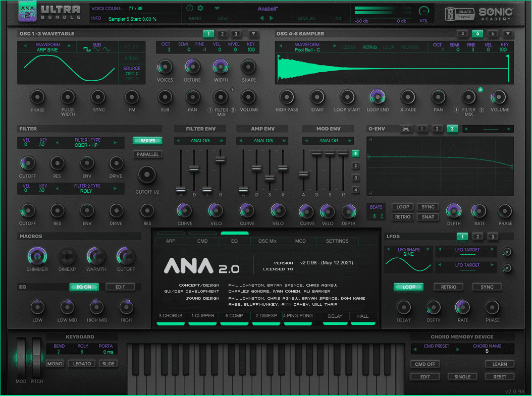Click the Width knob
Viewport: 532px width, 396px height.
(221, 67)
